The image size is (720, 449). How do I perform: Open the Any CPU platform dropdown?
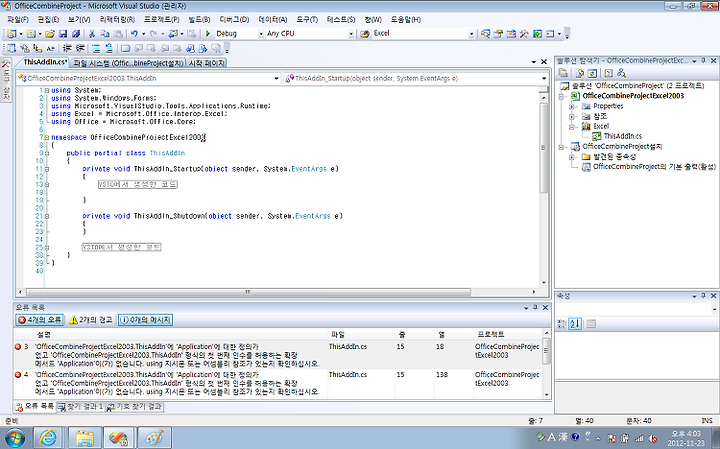point(351,34)
